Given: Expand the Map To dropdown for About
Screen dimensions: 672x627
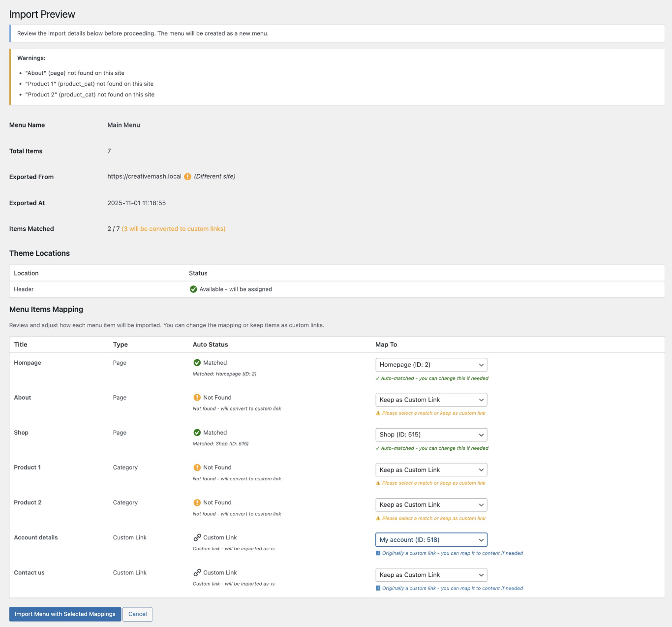Looking at the screenshot, I should 431,400.
